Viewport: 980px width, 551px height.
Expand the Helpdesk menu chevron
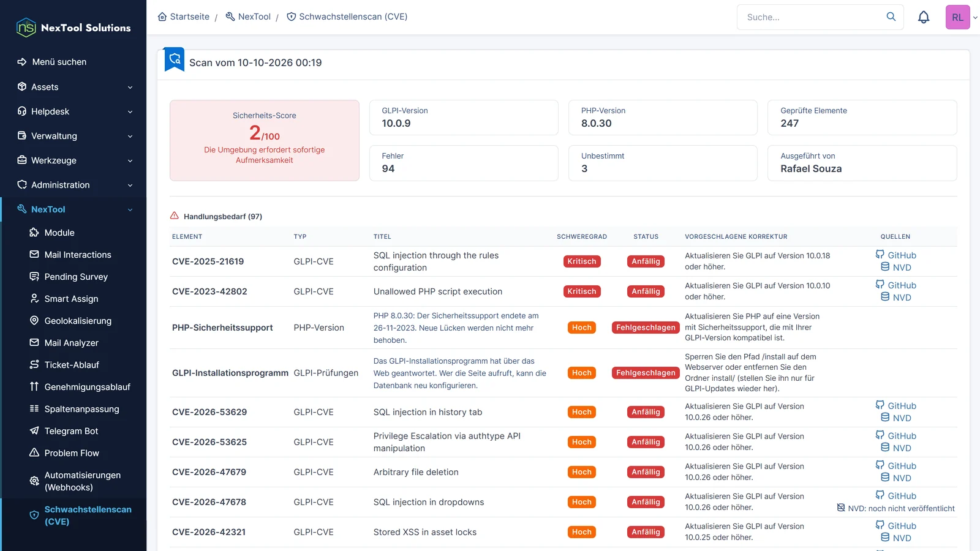pos(130,112)
